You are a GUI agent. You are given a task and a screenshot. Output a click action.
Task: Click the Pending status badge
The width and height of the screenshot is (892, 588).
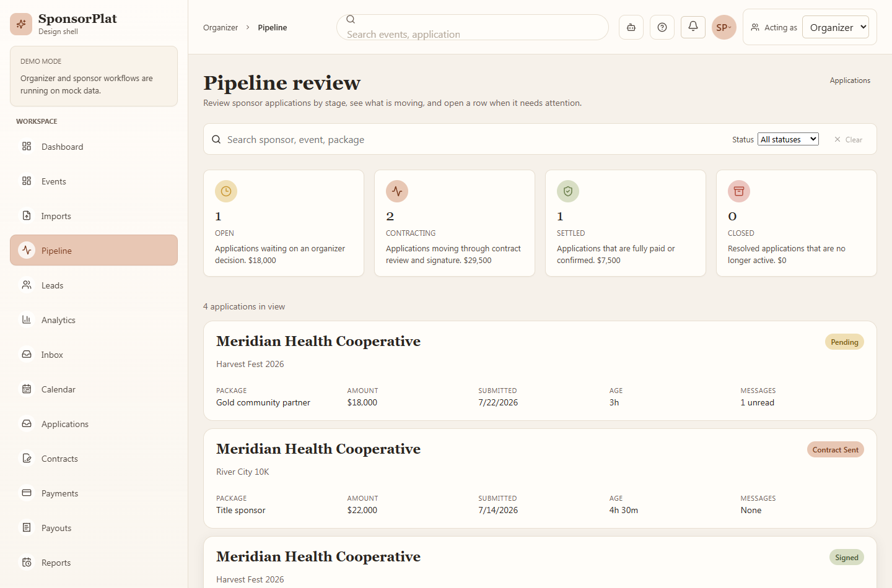tap(844, 342)
